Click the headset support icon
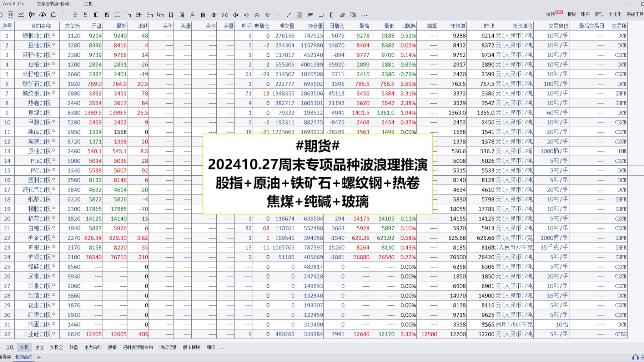Screen dimensions: 644x362 coord(635,357)
